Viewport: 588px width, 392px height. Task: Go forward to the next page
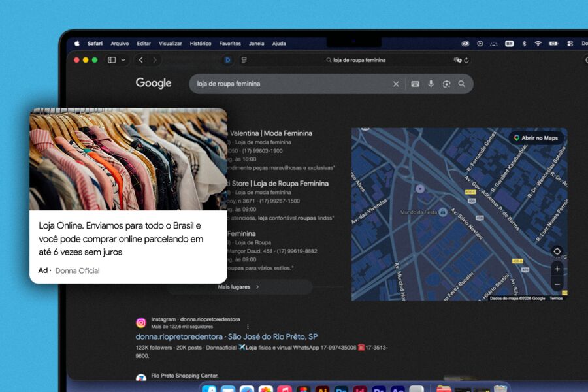154,60
